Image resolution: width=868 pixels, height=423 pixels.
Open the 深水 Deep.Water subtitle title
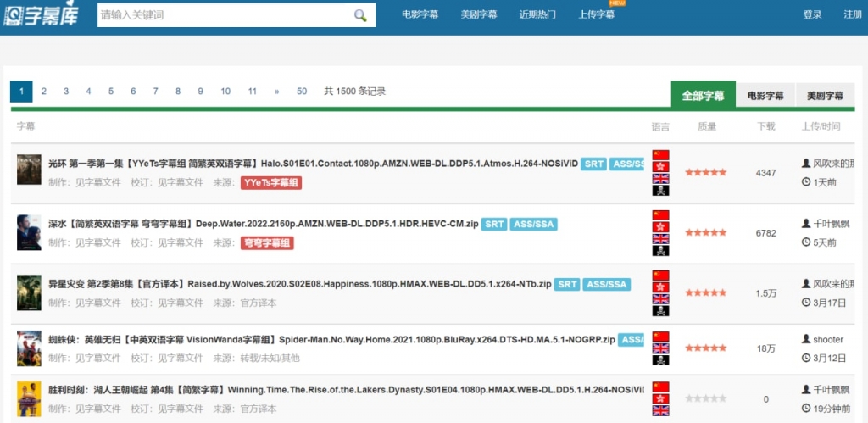(x=264, y=225)
